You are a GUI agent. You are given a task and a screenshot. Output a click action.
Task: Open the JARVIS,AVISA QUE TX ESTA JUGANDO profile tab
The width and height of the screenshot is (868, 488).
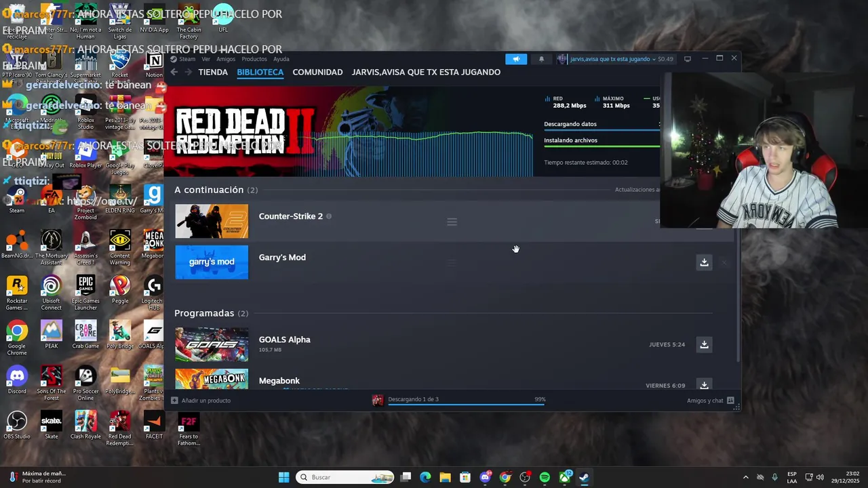426,72
